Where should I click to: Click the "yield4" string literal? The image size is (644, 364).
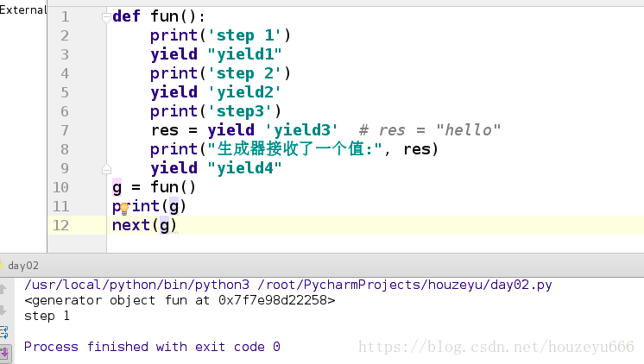tap(244, 168)
